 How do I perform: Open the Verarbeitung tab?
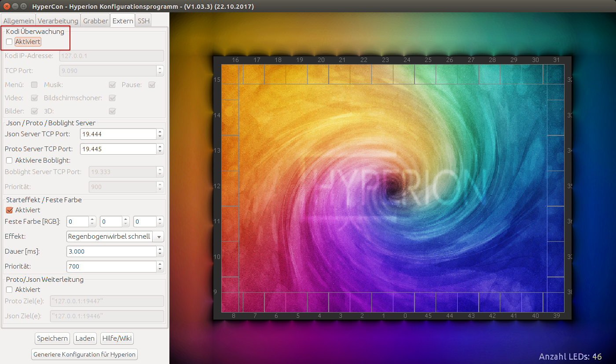pyautogui.click(x=58, y=21)
